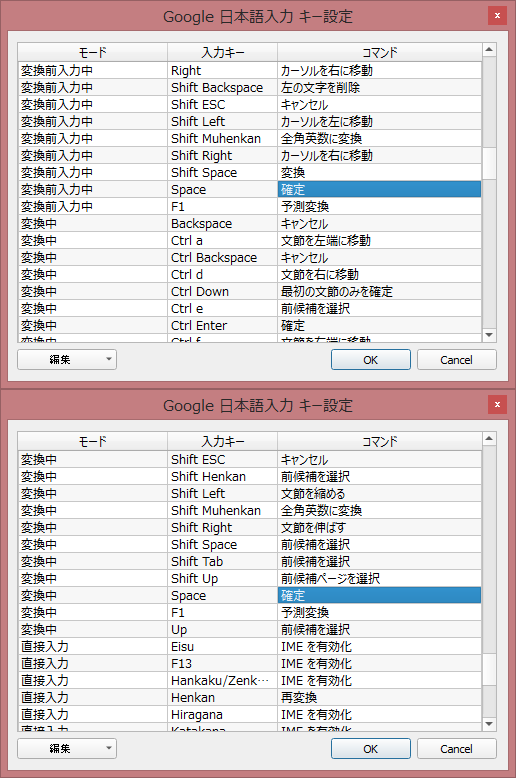Select the 'Hiragana' key cell
516x778 pixels.
tap(222, 714)
